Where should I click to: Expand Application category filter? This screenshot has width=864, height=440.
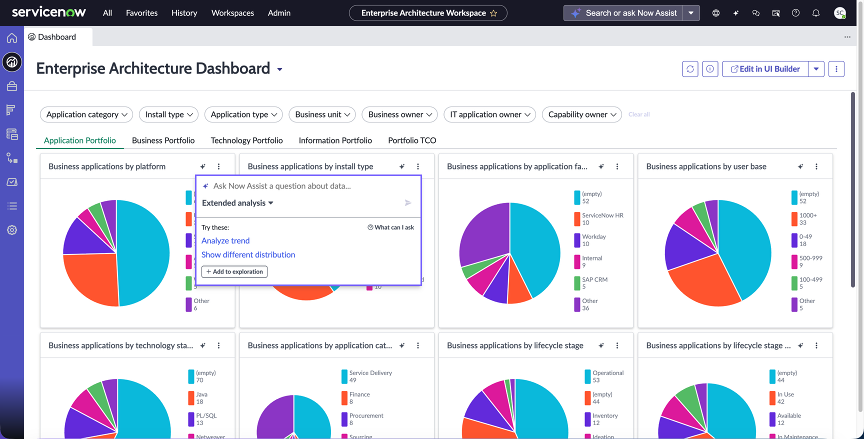tap(87, 115)
